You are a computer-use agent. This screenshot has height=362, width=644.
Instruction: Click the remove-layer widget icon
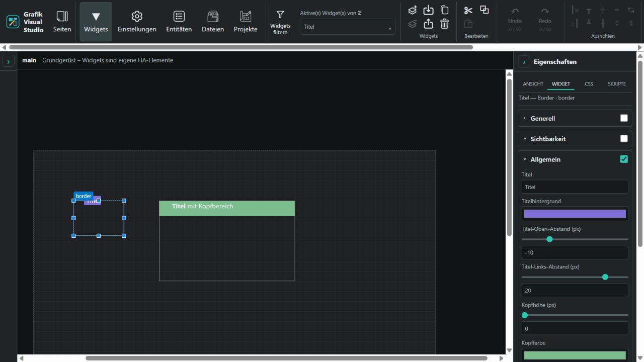(x=412, y=24)
